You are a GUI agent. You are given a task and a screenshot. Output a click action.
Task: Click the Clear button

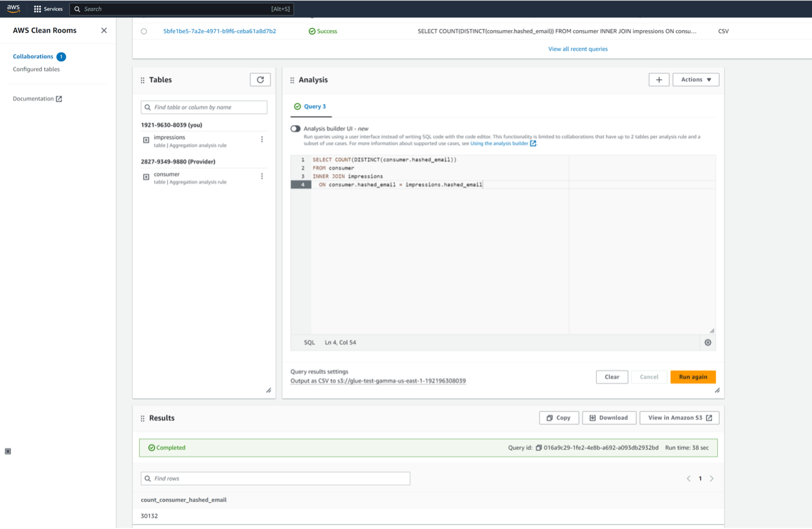612,377
